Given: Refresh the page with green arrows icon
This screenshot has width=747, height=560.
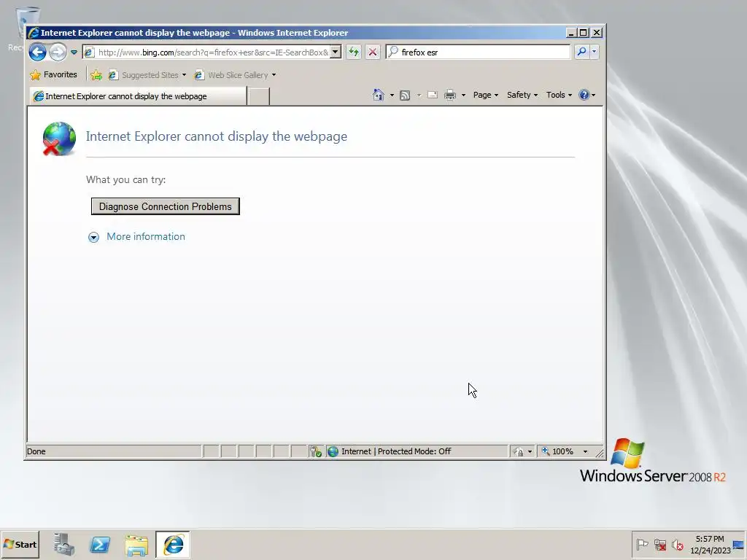Looking at the screenshot, I should click(354, 52).
